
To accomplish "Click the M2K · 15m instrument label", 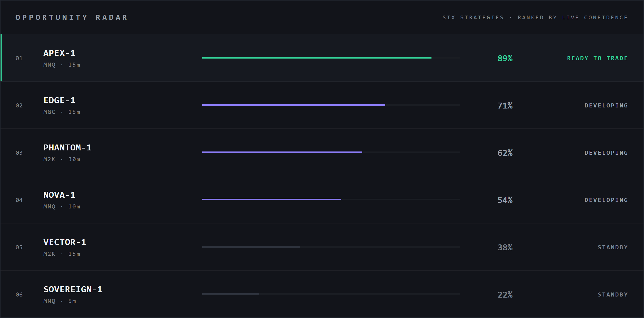I will (x=62, y=254).
